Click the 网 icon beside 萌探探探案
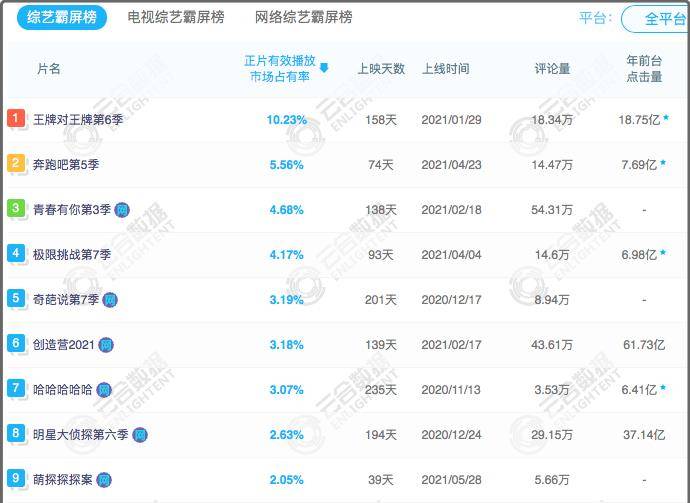Screen dimensions: 690x503 point(104,480)
